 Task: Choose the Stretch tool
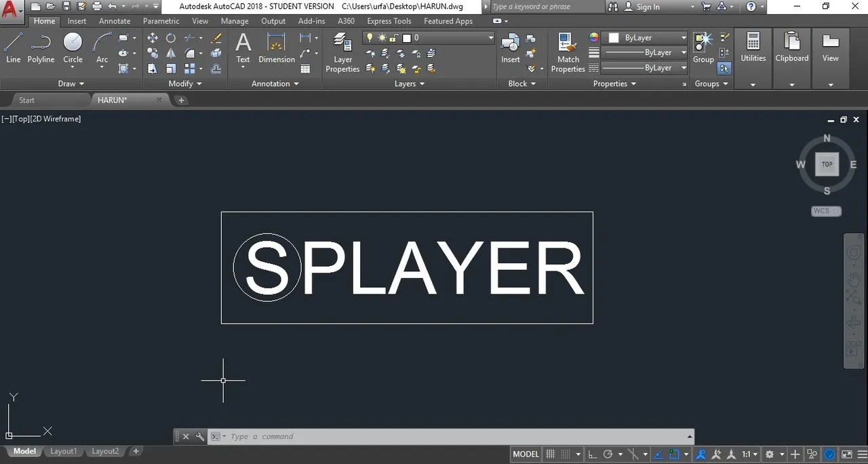click(x=153, y=69)
